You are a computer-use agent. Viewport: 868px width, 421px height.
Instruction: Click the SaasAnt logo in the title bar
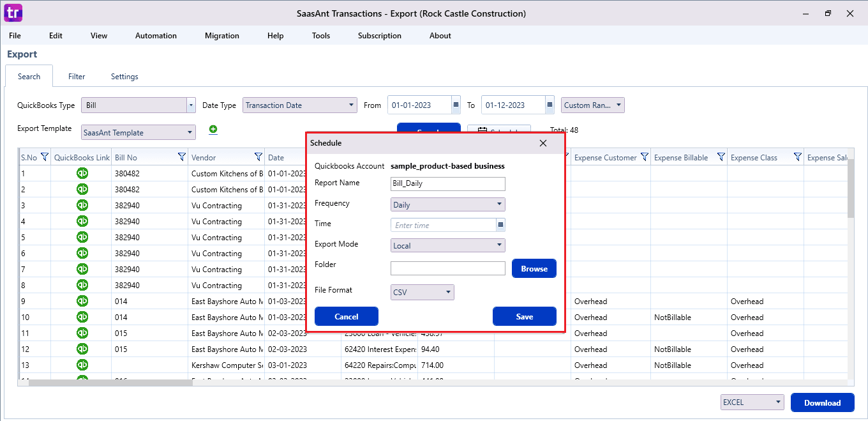(13, 13)
